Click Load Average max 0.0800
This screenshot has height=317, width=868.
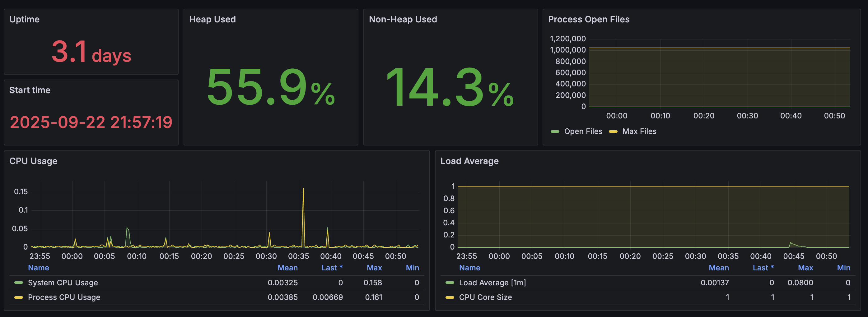click(800, 283)
